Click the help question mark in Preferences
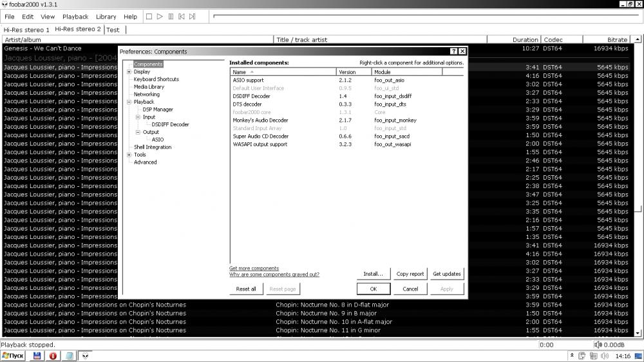Viewport: 644px width, 362px height. pyautogui.click(x=453, y=52)
